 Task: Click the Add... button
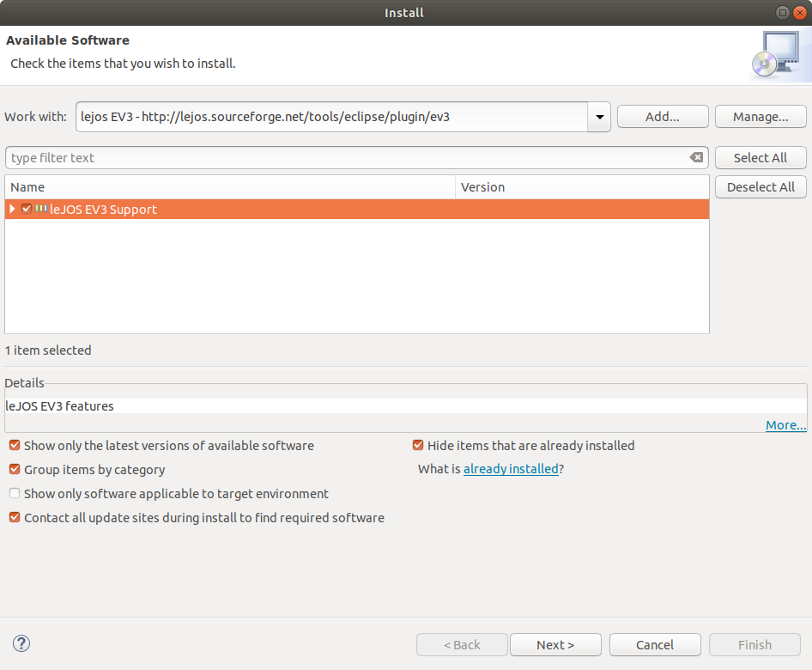tap(662, 116)
